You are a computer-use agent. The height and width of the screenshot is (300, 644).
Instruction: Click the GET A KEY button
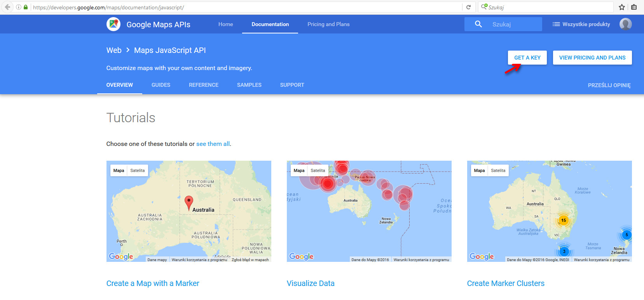pos(527,58)
